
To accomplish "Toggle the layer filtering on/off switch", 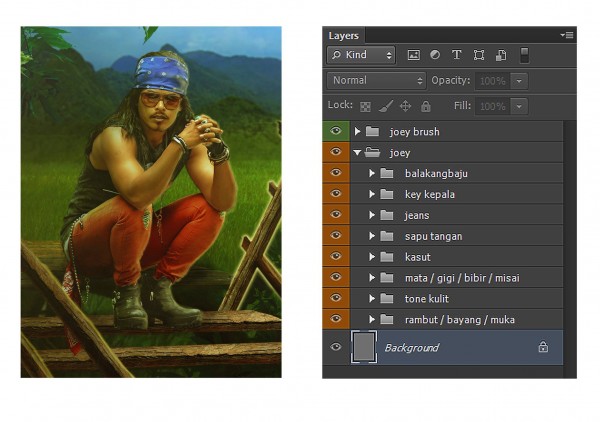I will click(526, 55).
